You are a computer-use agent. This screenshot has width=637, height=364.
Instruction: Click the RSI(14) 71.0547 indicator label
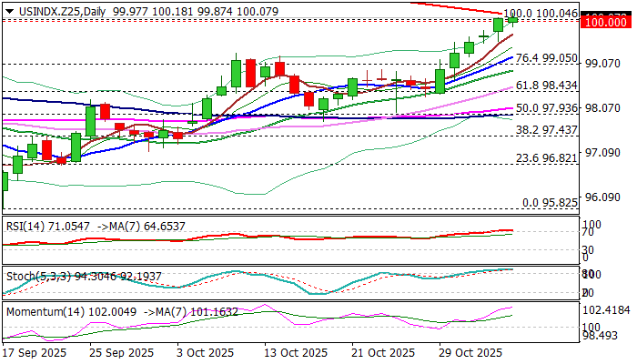click(x=48, y=227)
